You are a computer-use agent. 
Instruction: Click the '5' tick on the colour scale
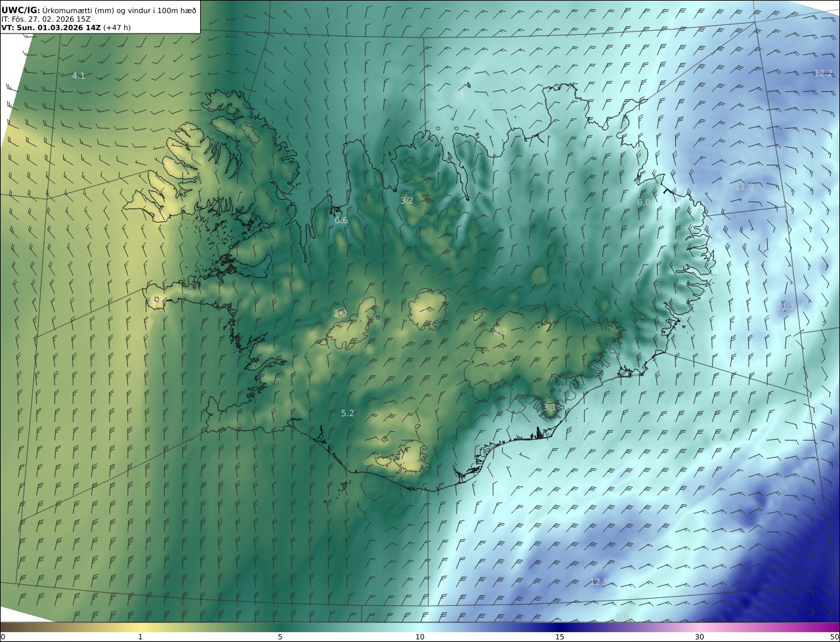coord(280,637)
